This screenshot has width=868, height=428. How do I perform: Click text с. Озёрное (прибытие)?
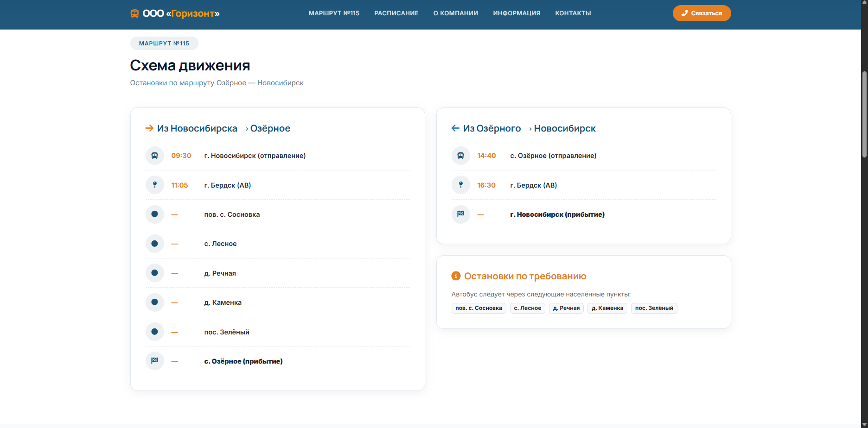pos(243,361)
